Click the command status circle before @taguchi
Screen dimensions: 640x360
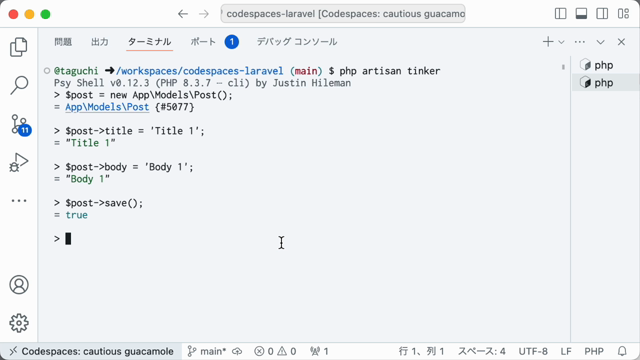47,71
